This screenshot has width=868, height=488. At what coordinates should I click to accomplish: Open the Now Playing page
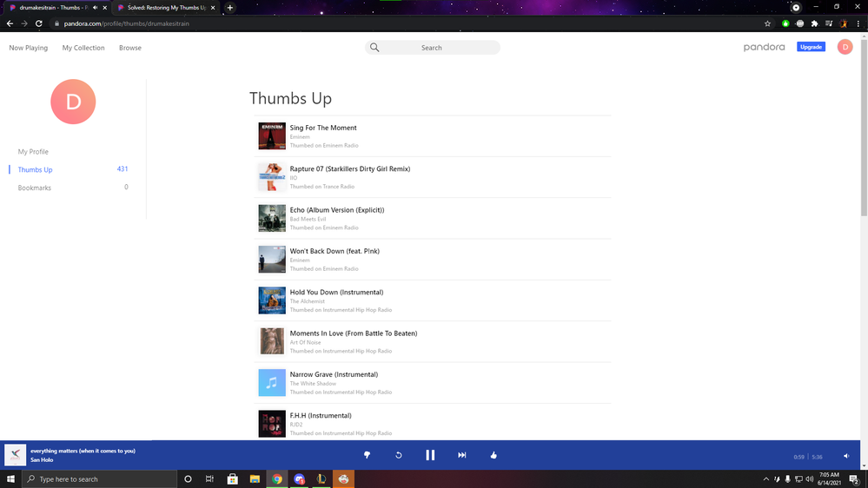pos(28,48)
